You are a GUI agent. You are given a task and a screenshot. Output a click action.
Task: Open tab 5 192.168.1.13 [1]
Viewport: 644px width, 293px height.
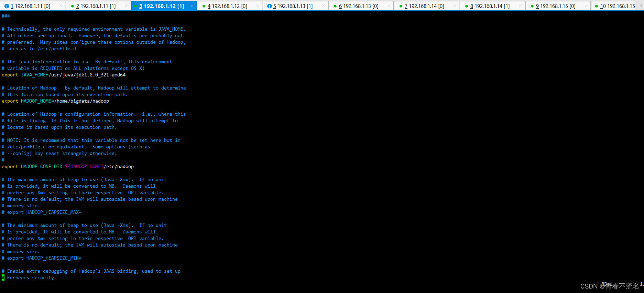(295, 6)
